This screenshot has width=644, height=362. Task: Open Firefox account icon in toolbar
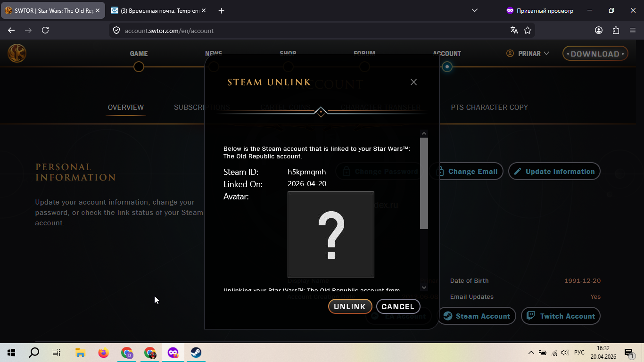pos(599,30)
